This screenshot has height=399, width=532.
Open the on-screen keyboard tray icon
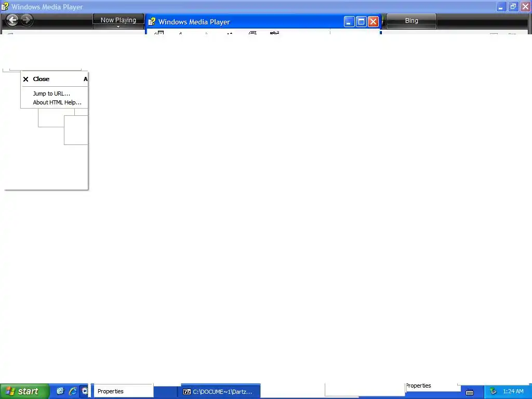click(470, 392)
